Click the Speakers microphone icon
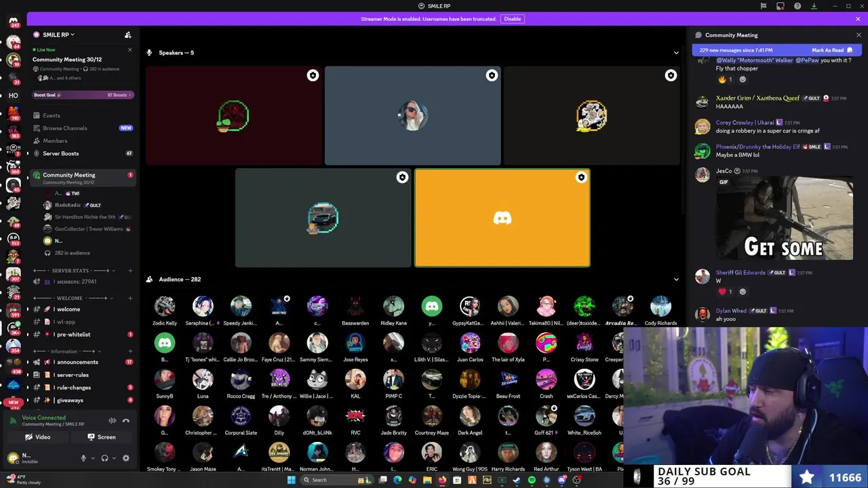This screenshot has width=868, height=488. point(149,53)
